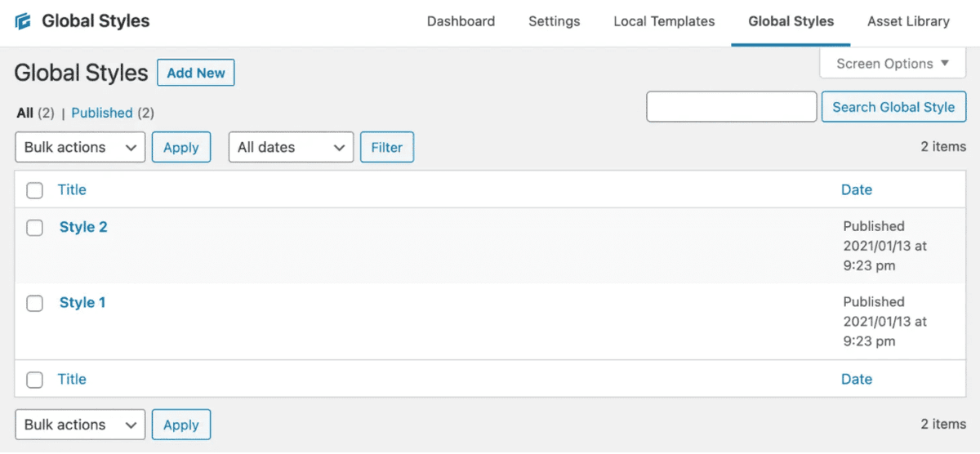Go to the Local Templates tab
The height and width of the screenshot is (454, 980).
pyautogui.click(x=664, y=22)
